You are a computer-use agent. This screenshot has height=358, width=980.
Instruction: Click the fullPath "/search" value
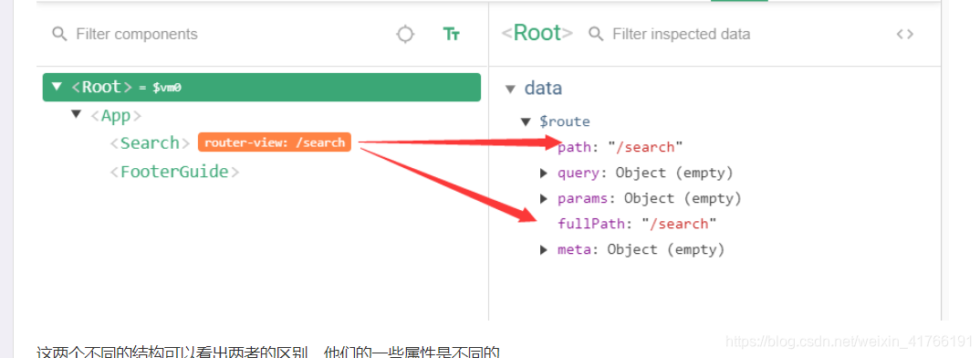[x=680, y=224]
